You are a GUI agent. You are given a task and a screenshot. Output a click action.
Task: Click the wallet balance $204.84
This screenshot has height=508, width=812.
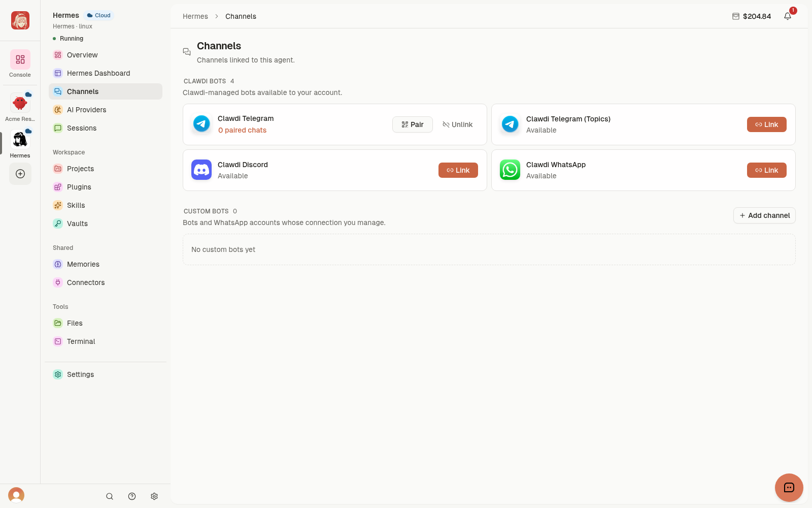pos(752,16)
